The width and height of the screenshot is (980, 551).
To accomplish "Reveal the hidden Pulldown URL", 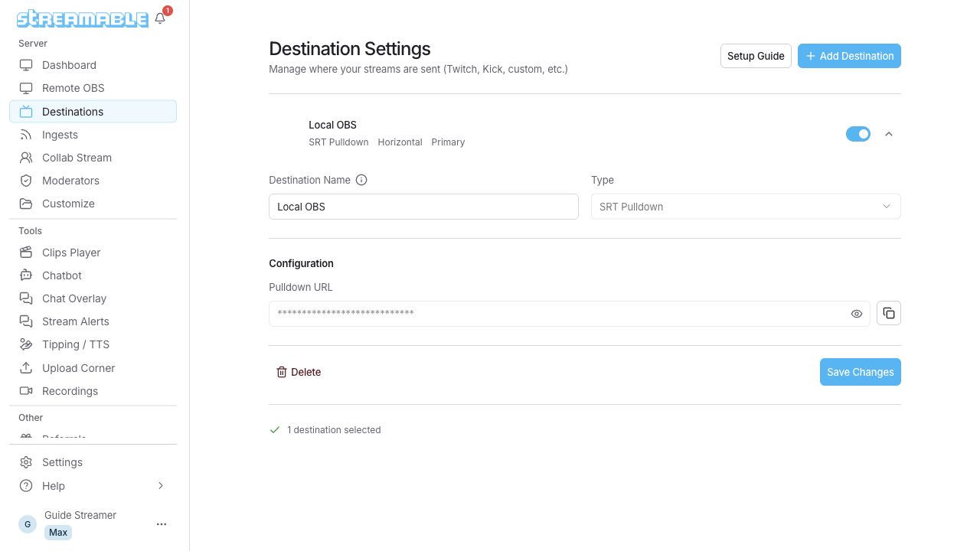I will pos(857,314).
